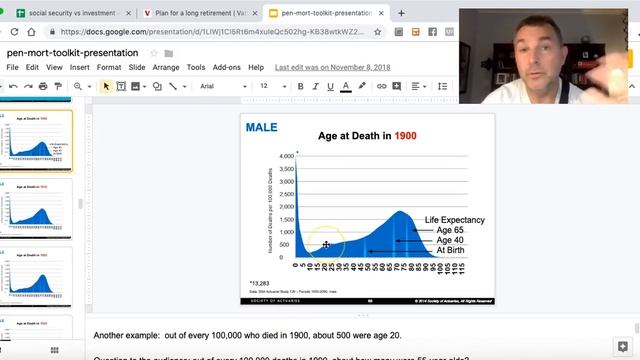This screenshot has width=640, height=360.
Task: Bookmark this page with star icon
Action: click(x=378, y=32)
